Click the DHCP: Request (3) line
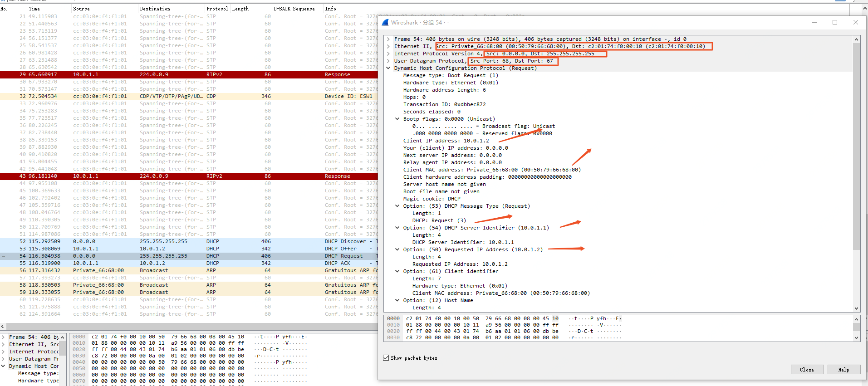 point(439,220)
